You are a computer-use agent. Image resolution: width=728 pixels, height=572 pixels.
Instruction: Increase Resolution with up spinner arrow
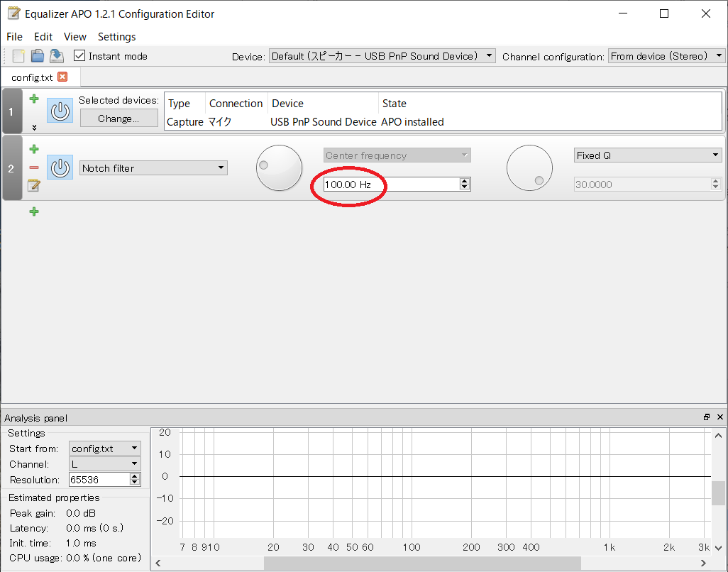(135, 476)
